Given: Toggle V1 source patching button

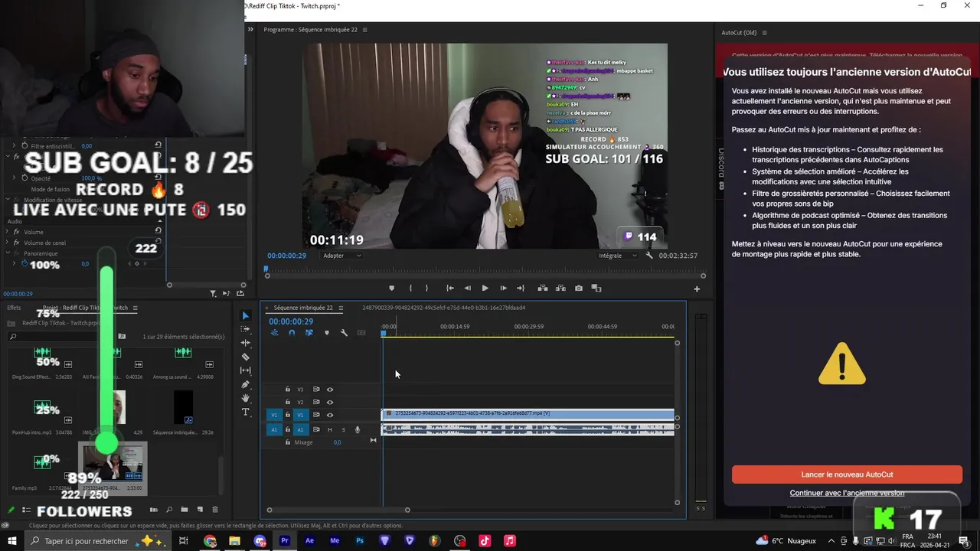Looking at the screenshot, I should coord(274,415).
